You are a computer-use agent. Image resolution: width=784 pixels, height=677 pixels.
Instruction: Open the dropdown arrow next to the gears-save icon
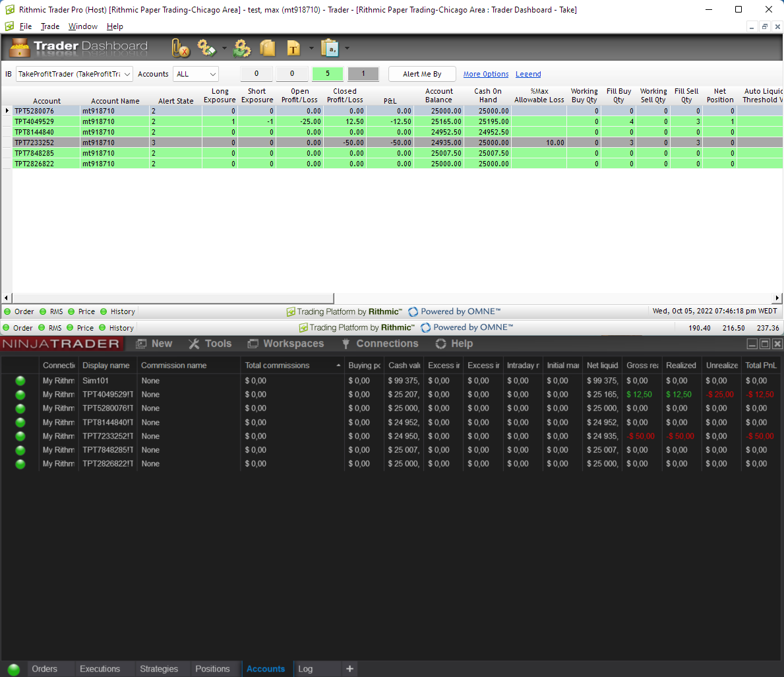coord(224,48)
